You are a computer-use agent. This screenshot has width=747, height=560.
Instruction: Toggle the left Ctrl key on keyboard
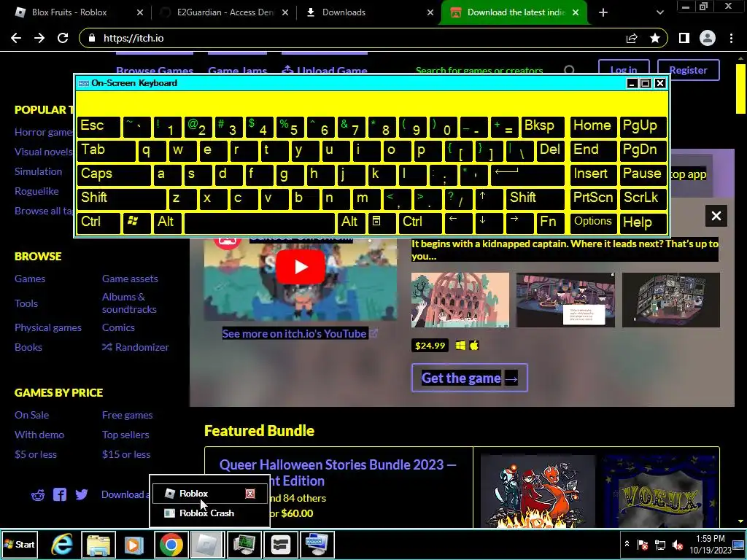(x=98, y=222)
